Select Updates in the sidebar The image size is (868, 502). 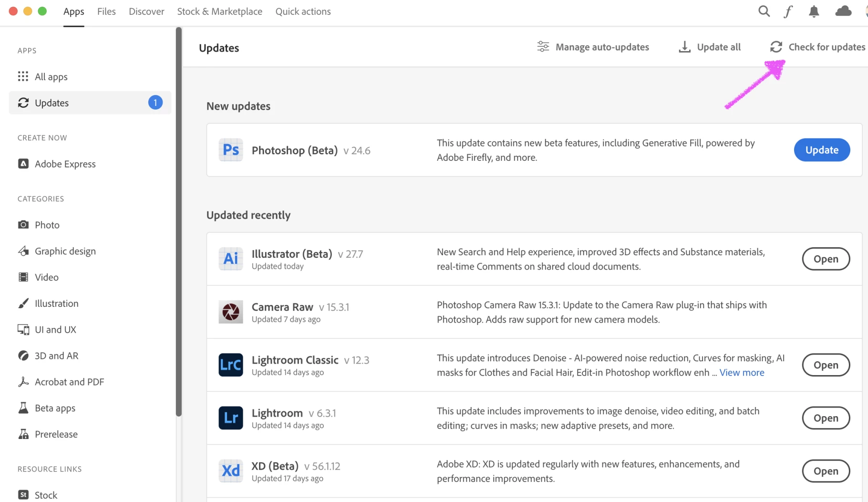click(90, 103)
